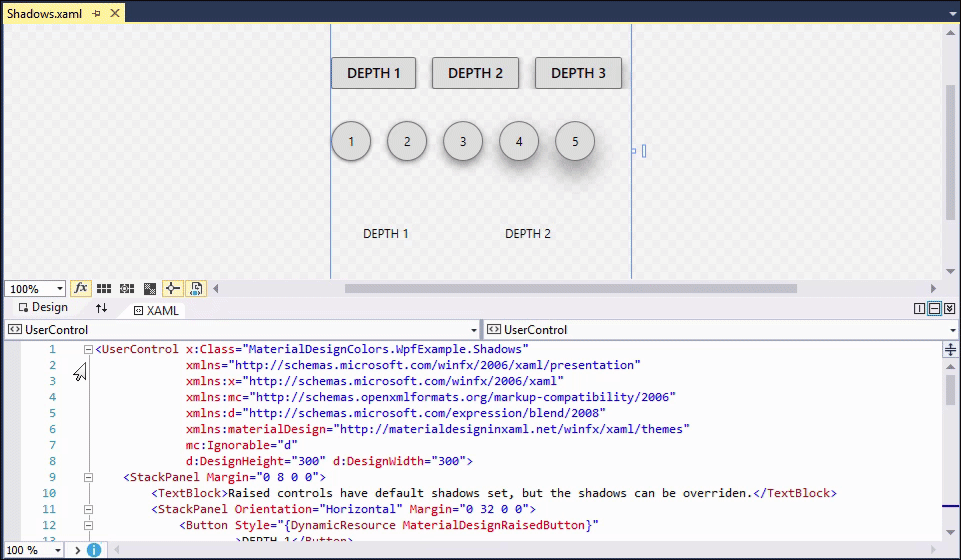Image resolution: width=961 pixels, height=560 pixels.
Task: Collapse pane with double-chevron icon
Action: tap(949, 309)
